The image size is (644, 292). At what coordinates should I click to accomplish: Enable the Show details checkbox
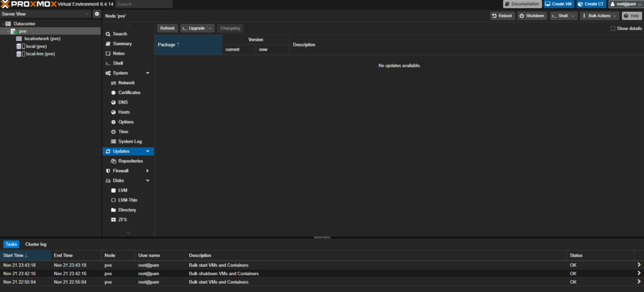pyautogui.click(x=613, y=28)
